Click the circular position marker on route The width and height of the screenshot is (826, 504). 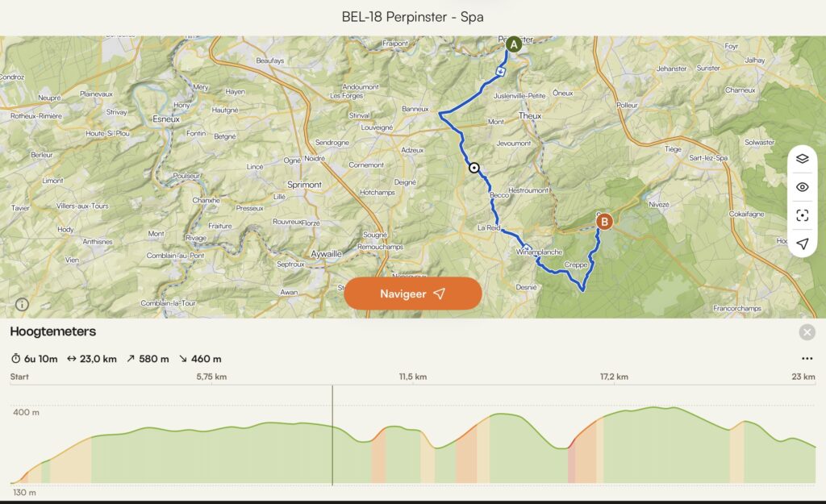474,168
